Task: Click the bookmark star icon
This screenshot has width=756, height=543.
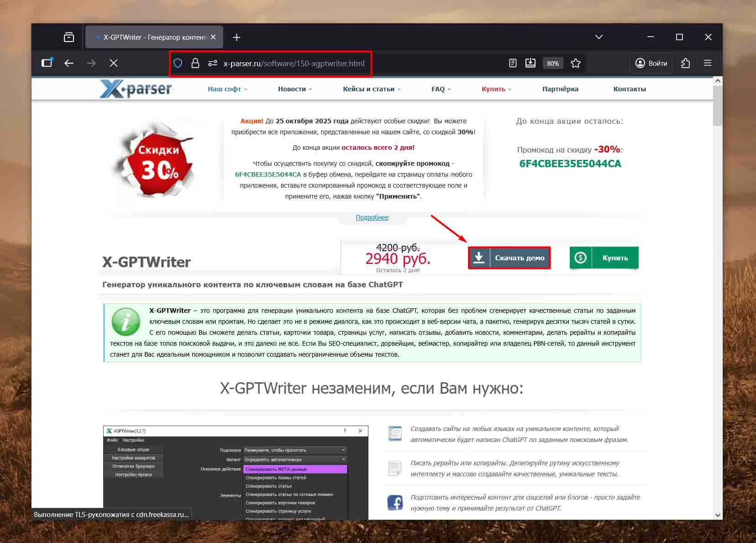Action: click(x=576, y=63)
